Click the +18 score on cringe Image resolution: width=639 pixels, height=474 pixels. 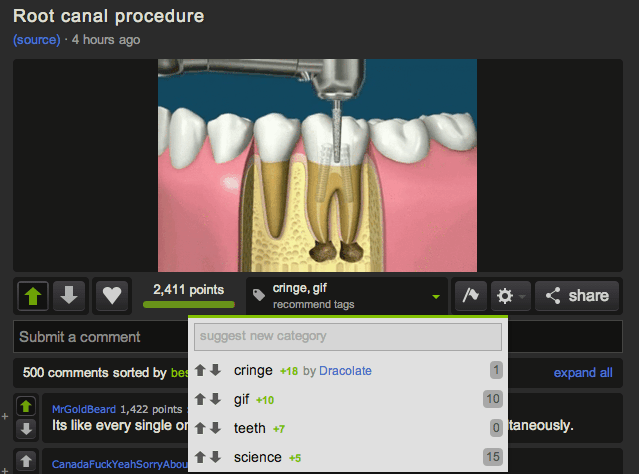[x=289, y=371]
